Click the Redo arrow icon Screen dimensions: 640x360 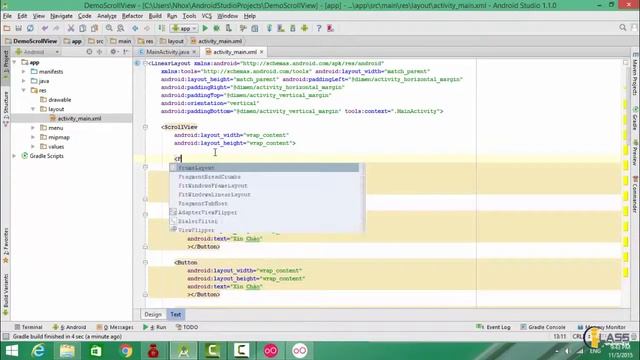(x=56, y=28)
